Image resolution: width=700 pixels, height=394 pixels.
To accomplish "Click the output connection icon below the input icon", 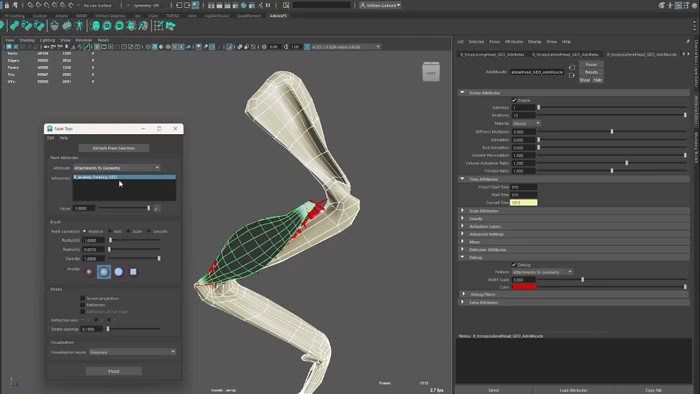I will pos(572,75).
